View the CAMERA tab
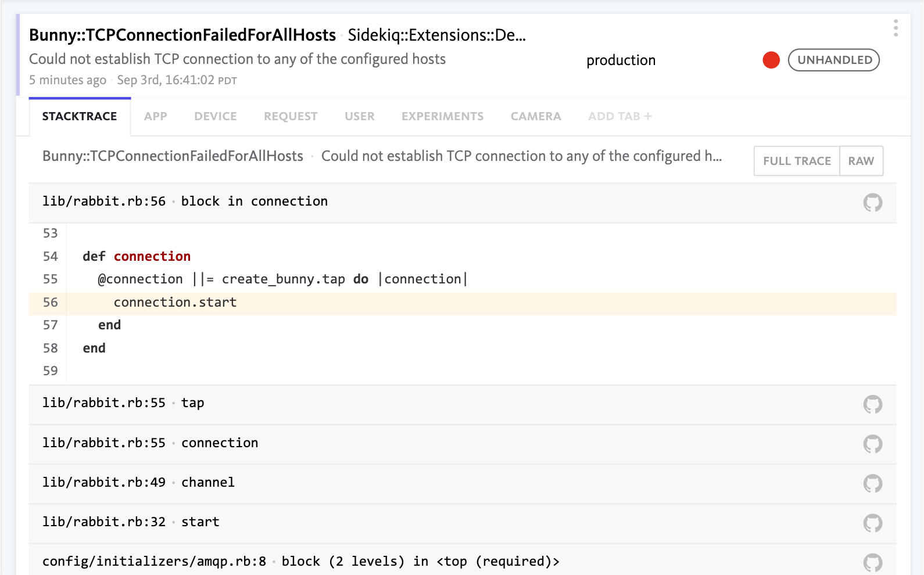Image resolution: width=924 pixels, height=575 pixels. click(x=536, y=116)
